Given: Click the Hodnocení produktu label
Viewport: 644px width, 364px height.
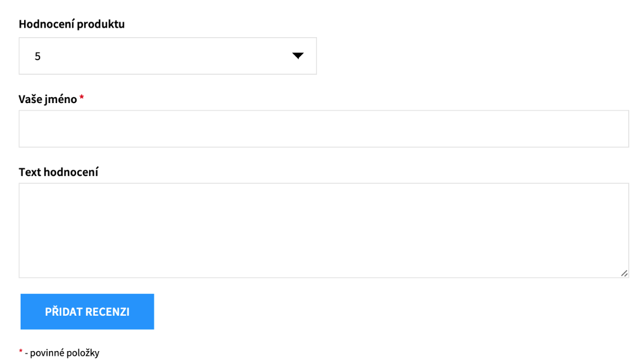Looking at the screenshot, I should pos(71,24).
